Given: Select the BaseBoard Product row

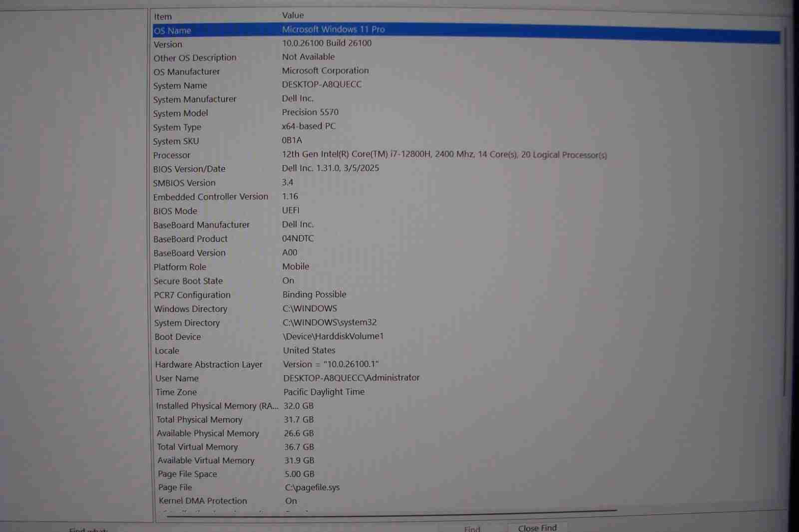Looking at the screenshot, I should 190,239.
